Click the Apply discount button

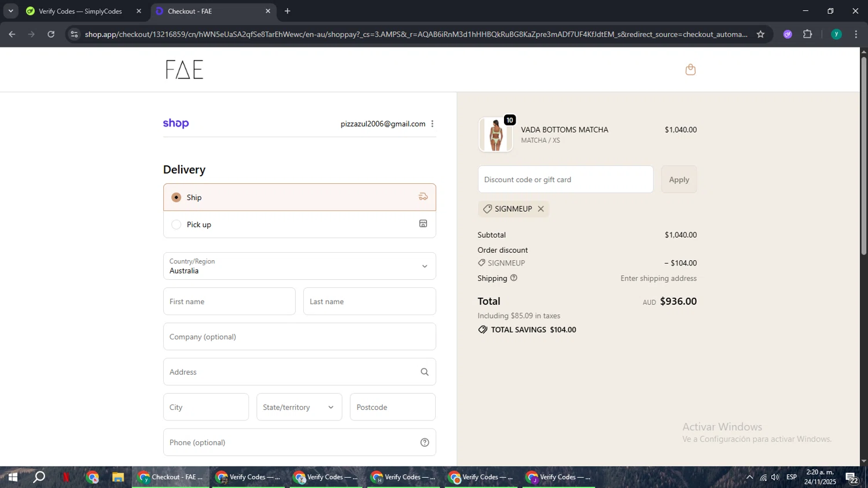(679, 179)
